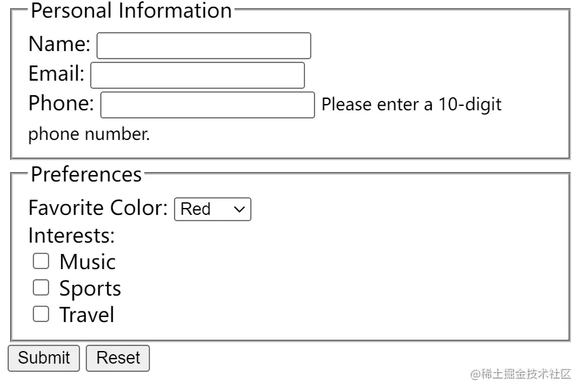
Task: Enable the Music interest checkbox
Action: click(41, 261)
